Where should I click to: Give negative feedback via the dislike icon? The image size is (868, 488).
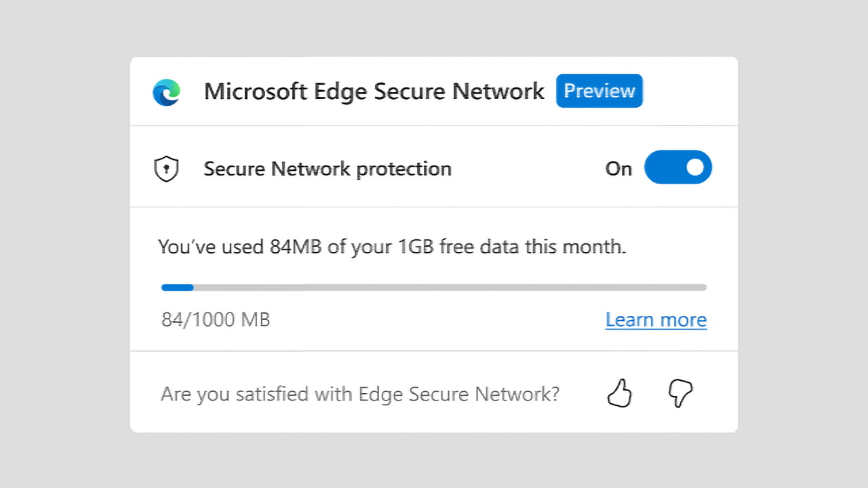(680, 393)
